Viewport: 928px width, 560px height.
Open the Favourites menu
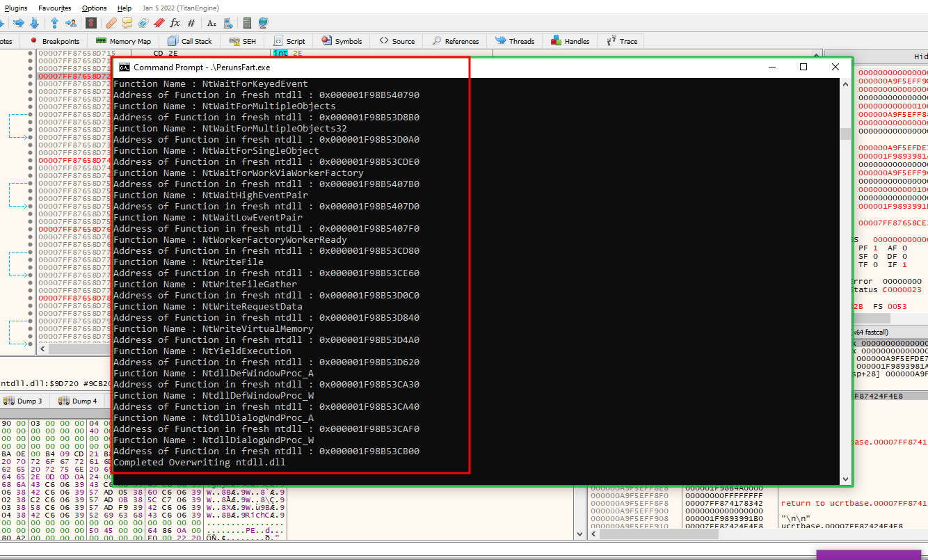tap(54, 8)
